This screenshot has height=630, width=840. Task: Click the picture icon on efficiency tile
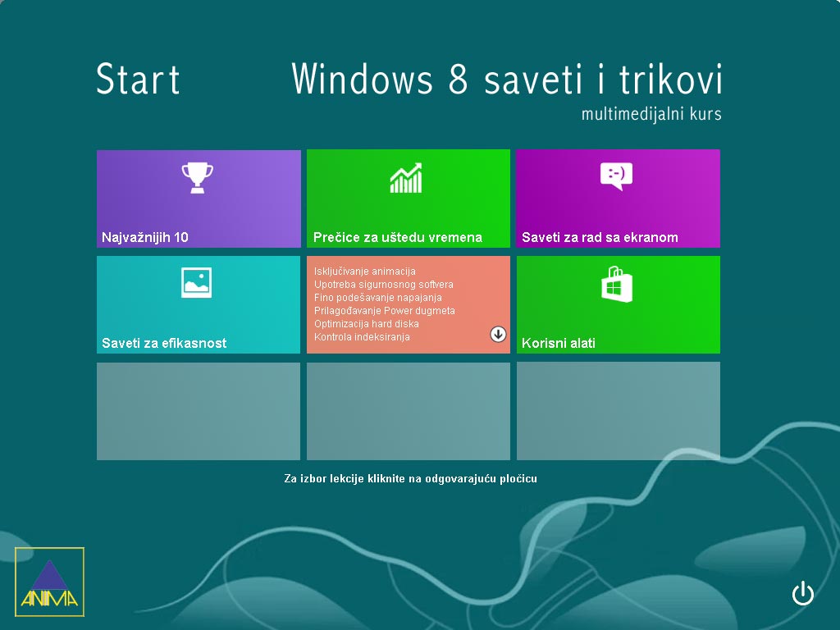pos(197,282)
